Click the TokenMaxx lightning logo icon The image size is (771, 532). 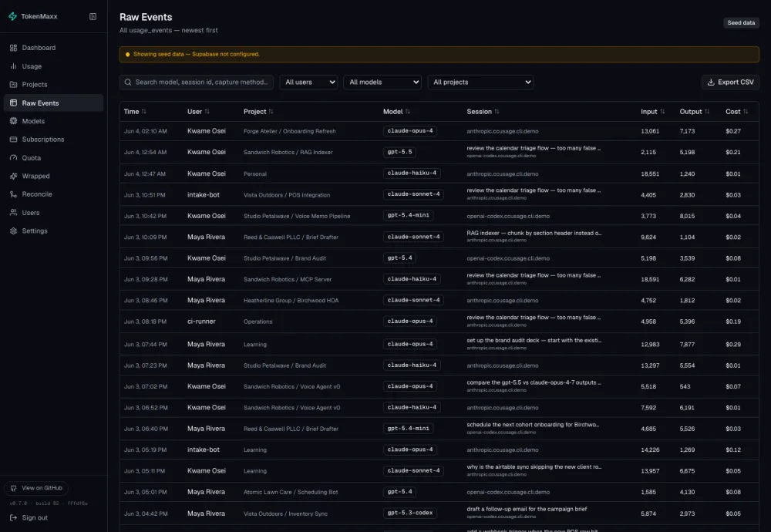click(x=13, y=16)
